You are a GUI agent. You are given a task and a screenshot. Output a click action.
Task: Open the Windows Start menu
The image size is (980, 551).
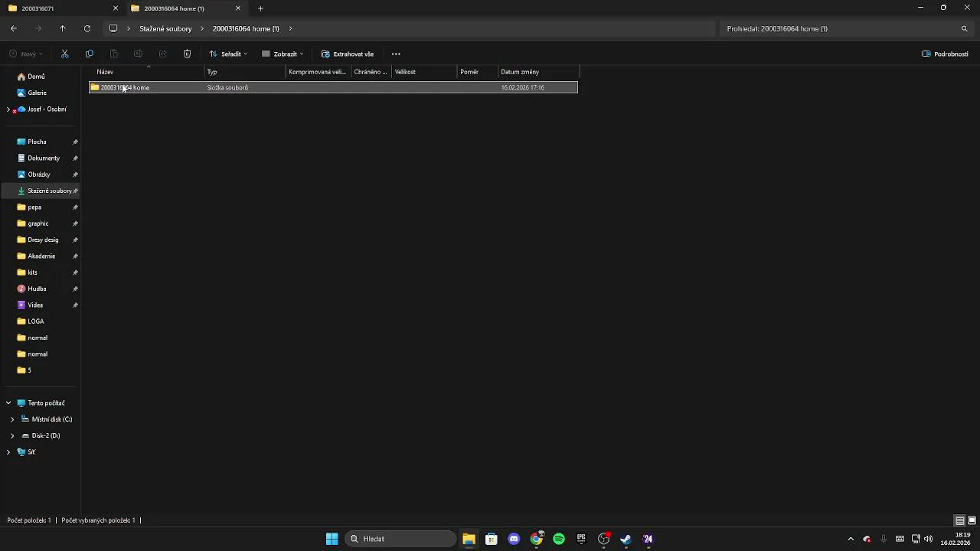(332, 539)
